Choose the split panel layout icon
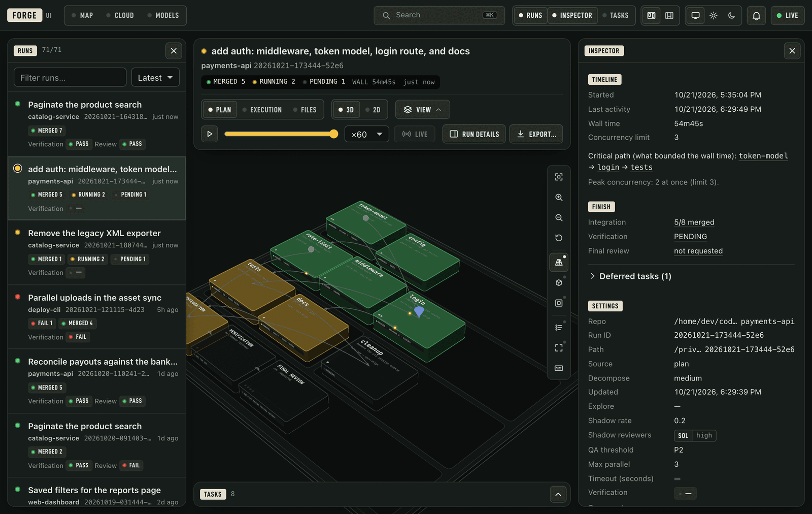This screenshot has height=514, width=812. click(669, 16)
